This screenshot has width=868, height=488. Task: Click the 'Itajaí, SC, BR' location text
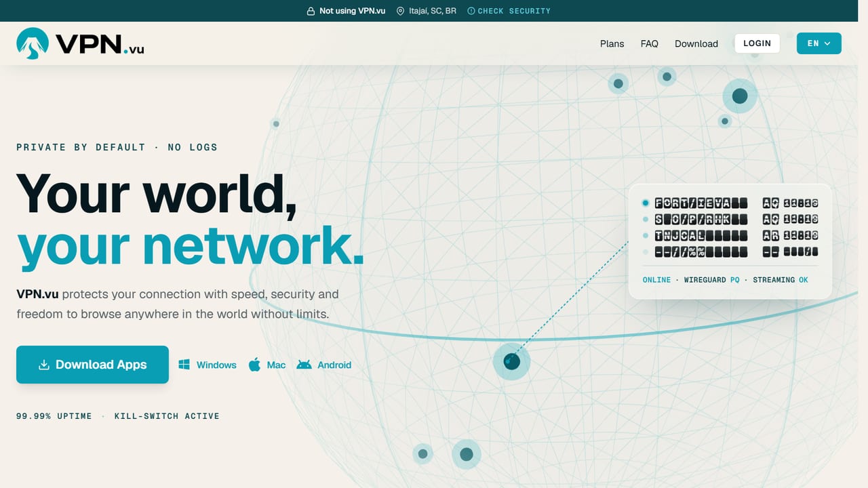[431, 12]
